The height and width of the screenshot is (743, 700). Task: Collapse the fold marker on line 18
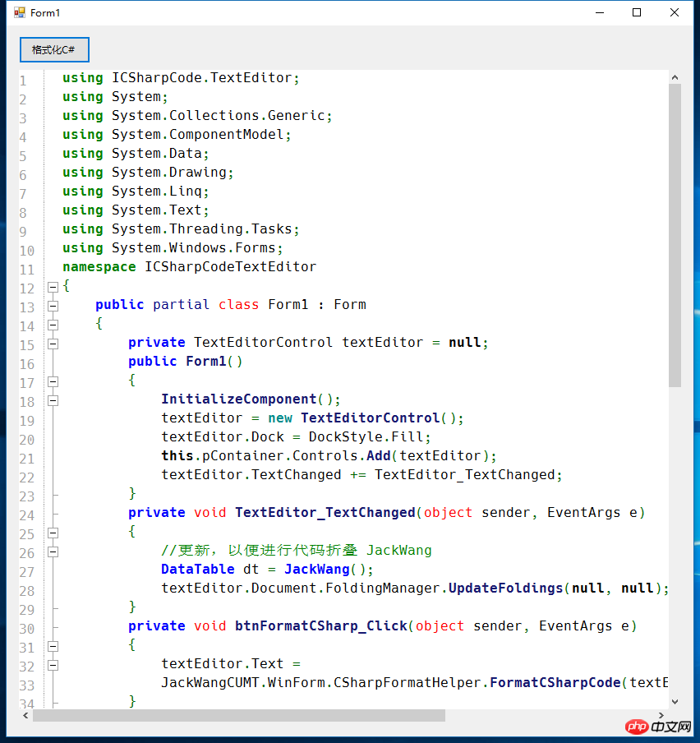coord(53,401)
